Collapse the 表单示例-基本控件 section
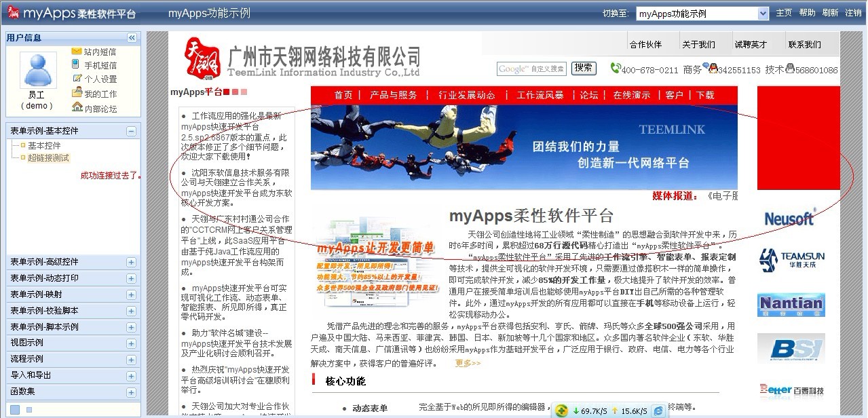Viewport: 868px width, 418px height. click(x=131, y=131)
